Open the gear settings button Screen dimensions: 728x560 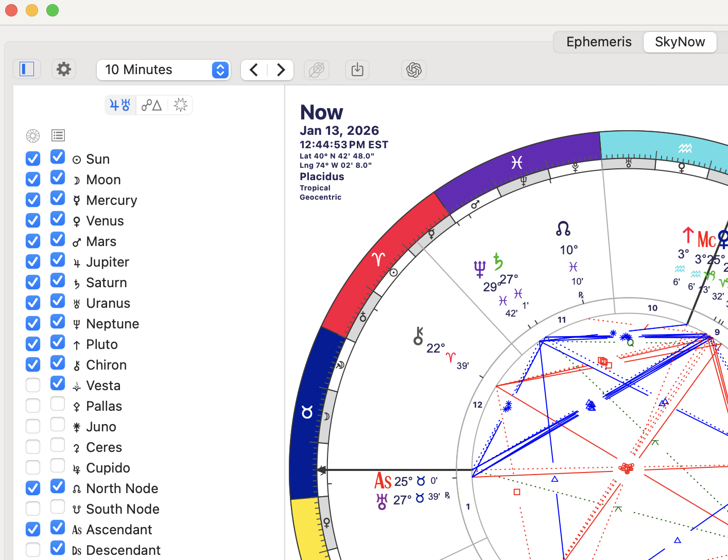point(64,69)
